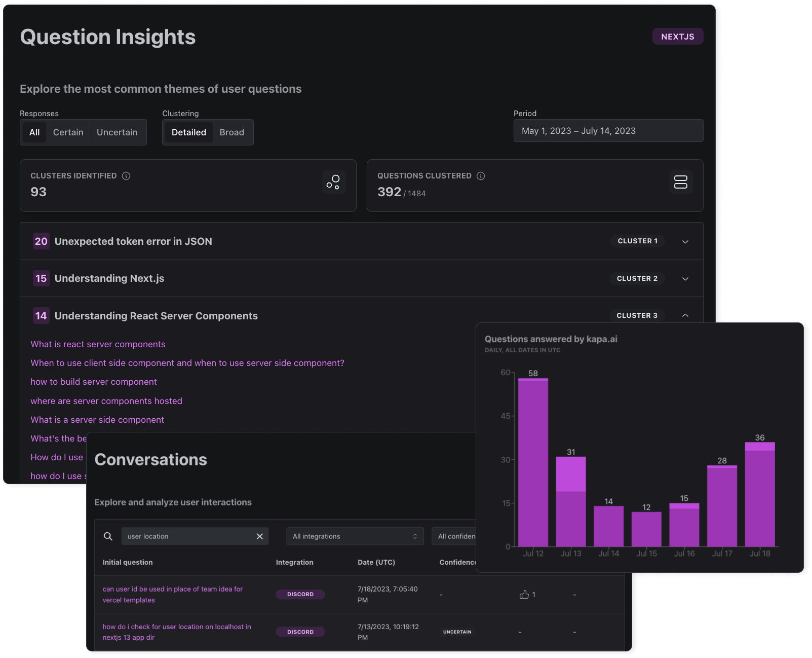Click the CLUSTER 2 badge
The image size is (812, 658).
point(637,278)
